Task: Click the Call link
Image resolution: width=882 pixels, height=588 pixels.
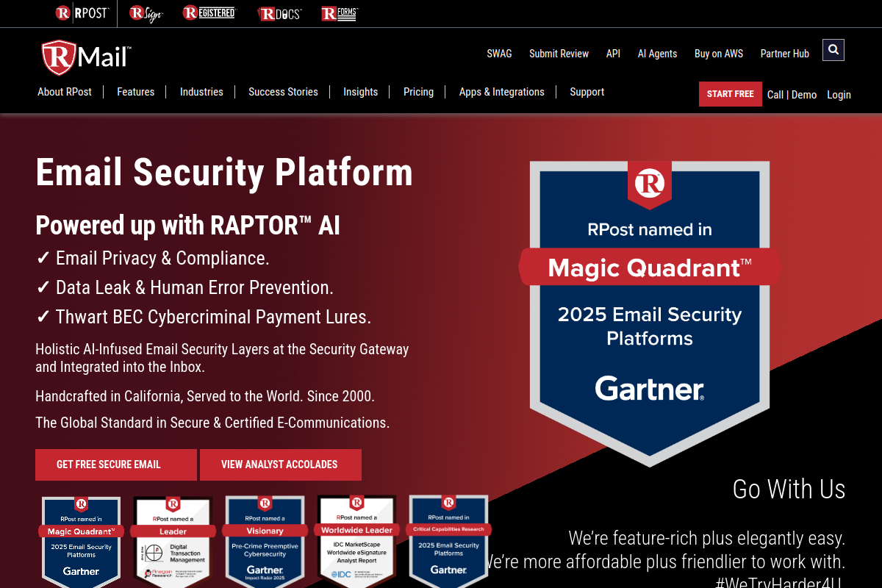Action: click(x=775, y=95)
